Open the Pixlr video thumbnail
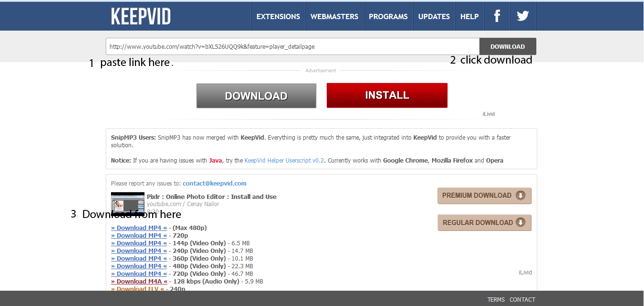 tap(127, 203)
